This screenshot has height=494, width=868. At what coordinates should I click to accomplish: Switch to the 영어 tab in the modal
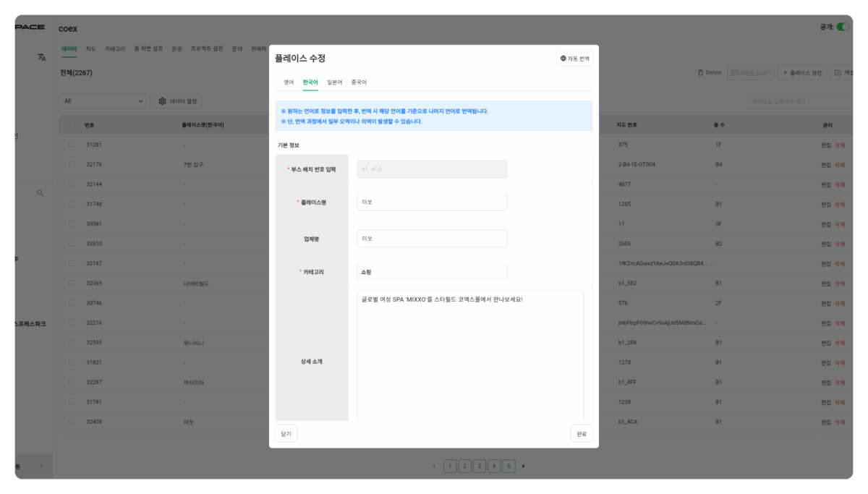289,82
